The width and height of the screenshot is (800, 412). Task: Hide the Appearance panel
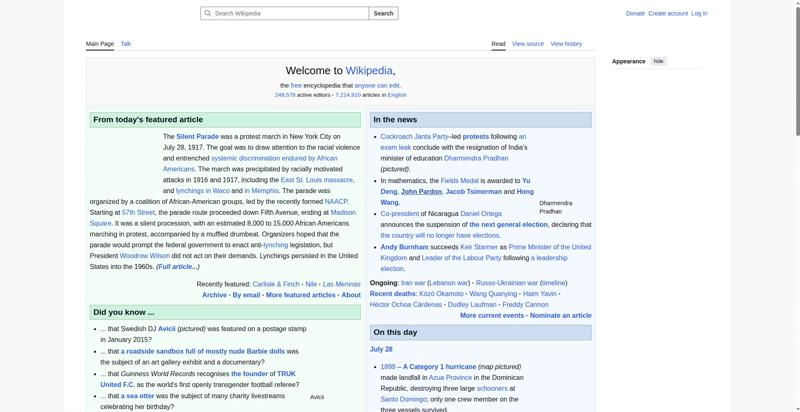(659, 61)
